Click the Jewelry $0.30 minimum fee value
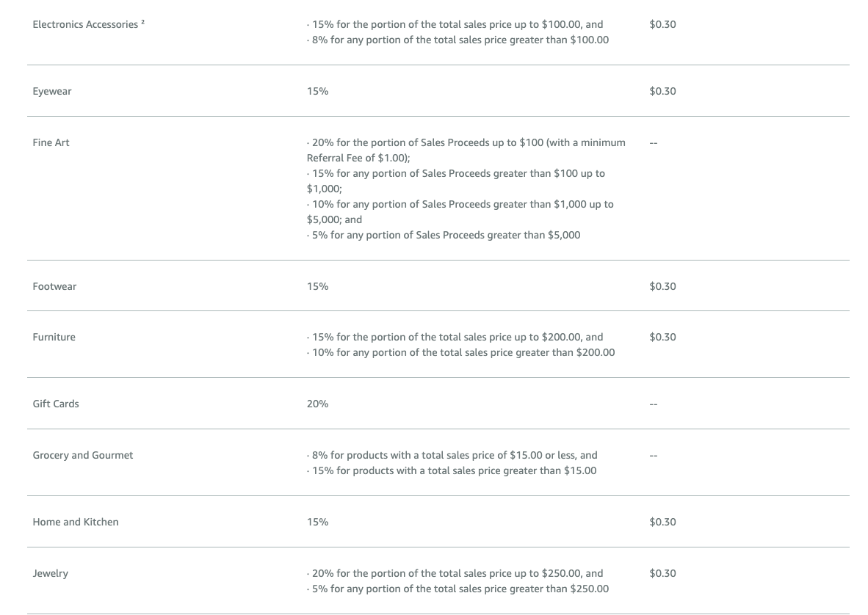This screenshot has width=868, height=615. click(x=662, y=573)
